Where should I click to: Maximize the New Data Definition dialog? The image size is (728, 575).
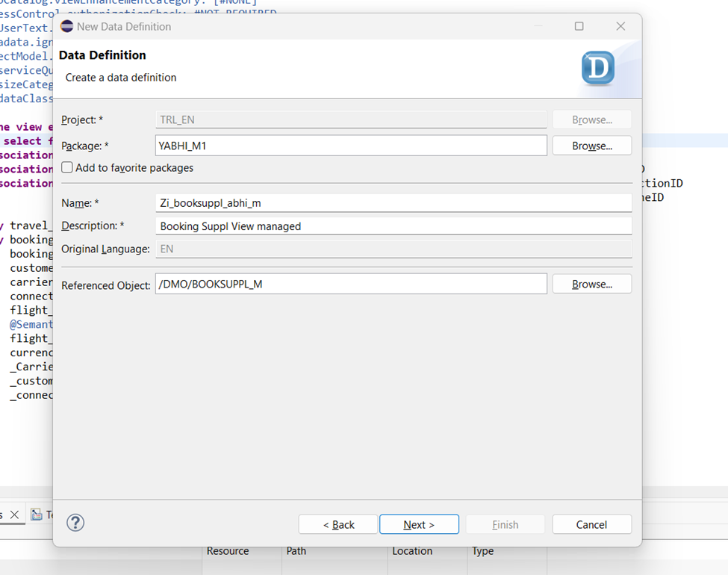[579, 26]
